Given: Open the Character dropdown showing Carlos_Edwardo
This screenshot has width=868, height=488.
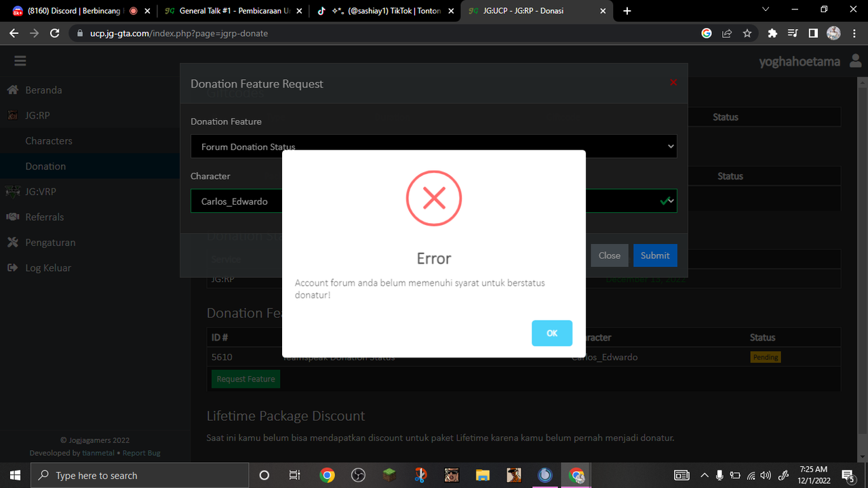Looking at the screenshot, I should pos(434,201).
